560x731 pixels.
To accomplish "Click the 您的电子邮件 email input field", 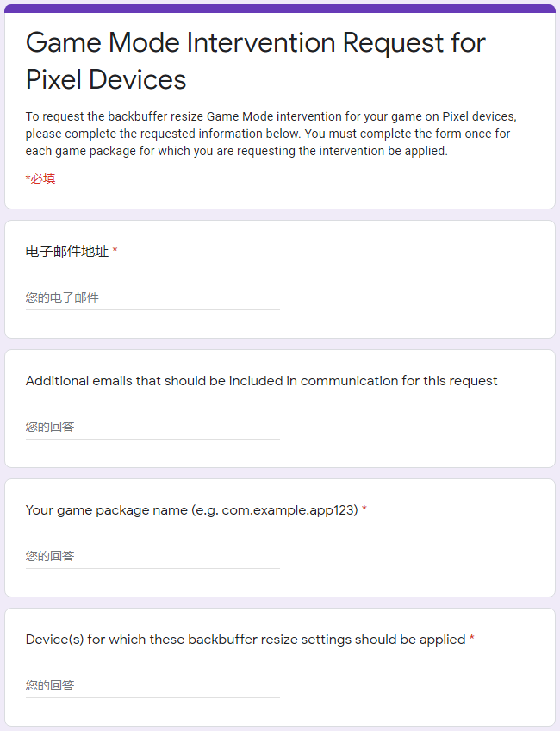I will coord(152,298).
